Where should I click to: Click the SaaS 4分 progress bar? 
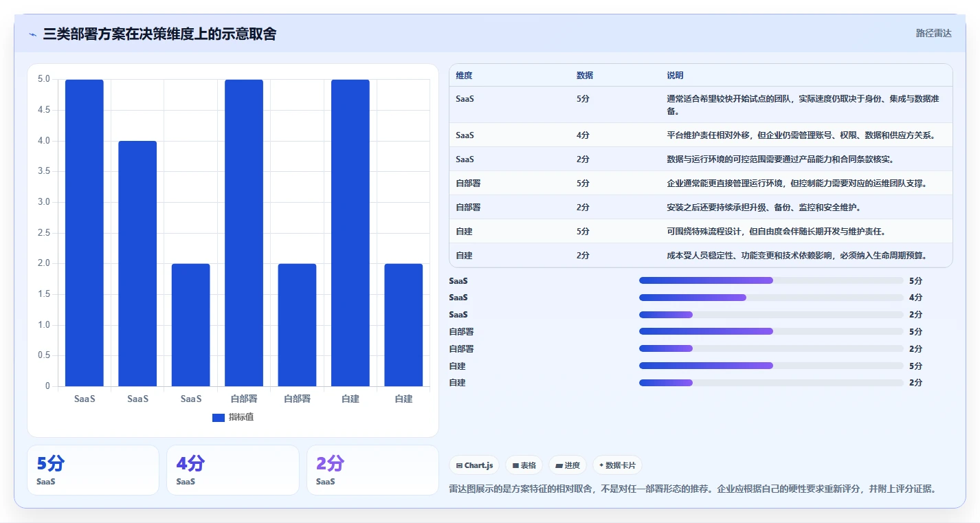pos(771,298)
